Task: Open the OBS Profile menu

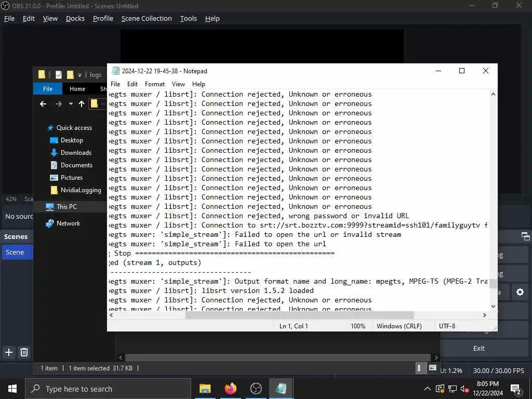Action: [x=103, y=18]
